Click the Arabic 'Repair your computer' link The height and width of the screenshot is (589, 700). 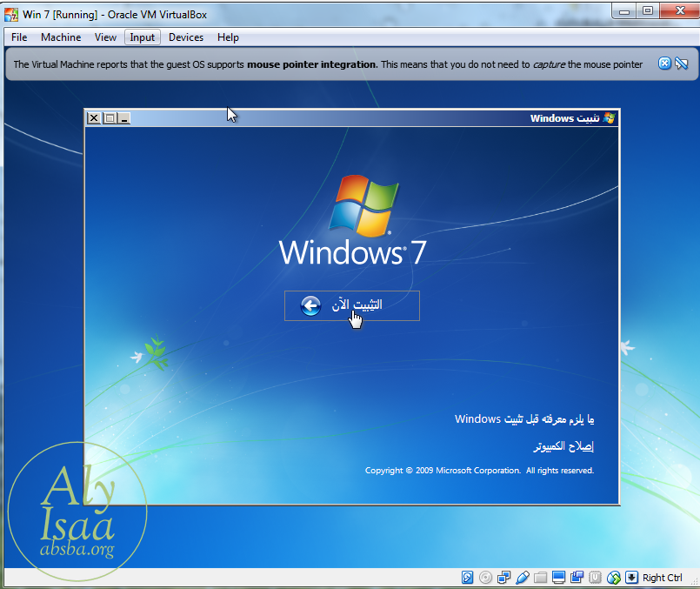[x=563, y=446]
